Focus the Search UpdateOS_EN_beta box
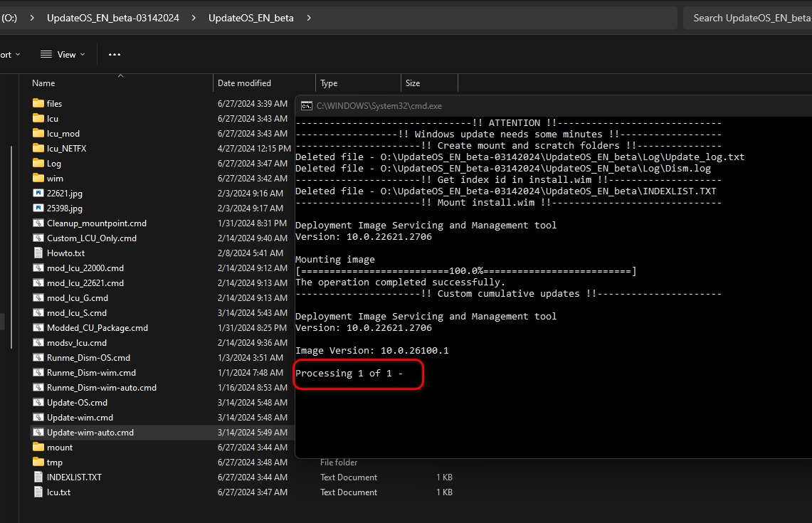The image size is (812, 523). (749, 18)
